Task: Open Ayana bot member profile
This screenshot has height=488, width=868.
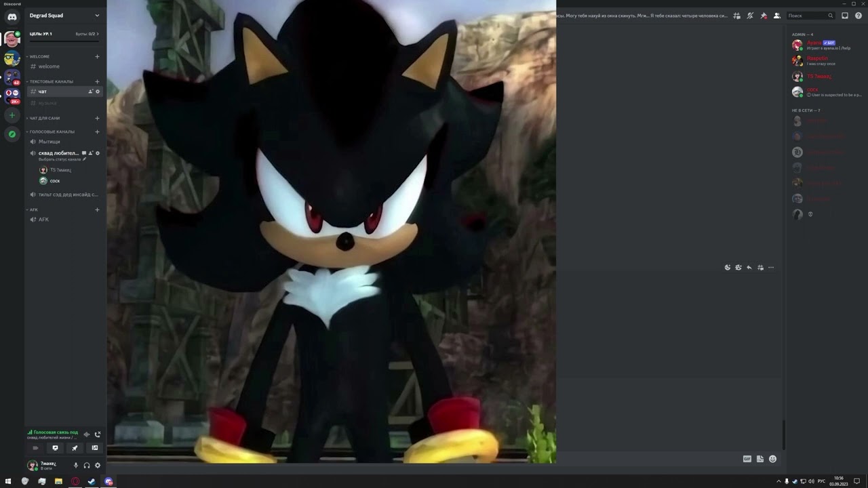Action: 827,45
